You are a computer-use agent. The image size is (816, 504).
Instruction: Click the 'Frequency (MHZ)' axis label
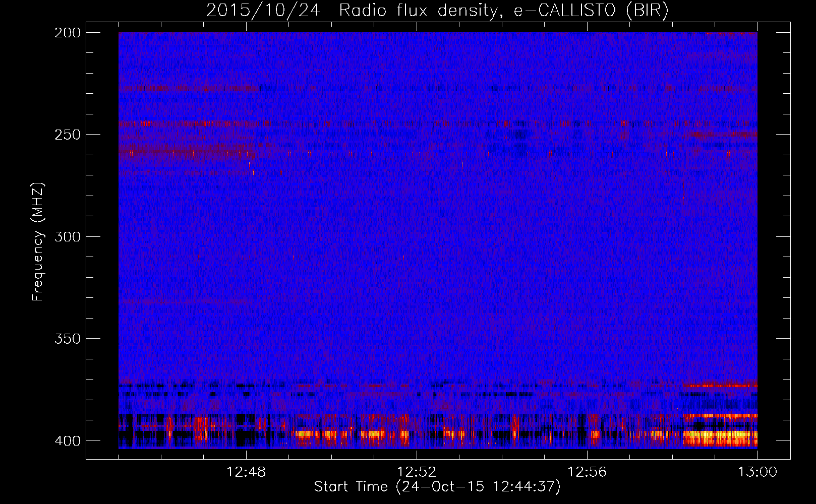tap(38, 242)
